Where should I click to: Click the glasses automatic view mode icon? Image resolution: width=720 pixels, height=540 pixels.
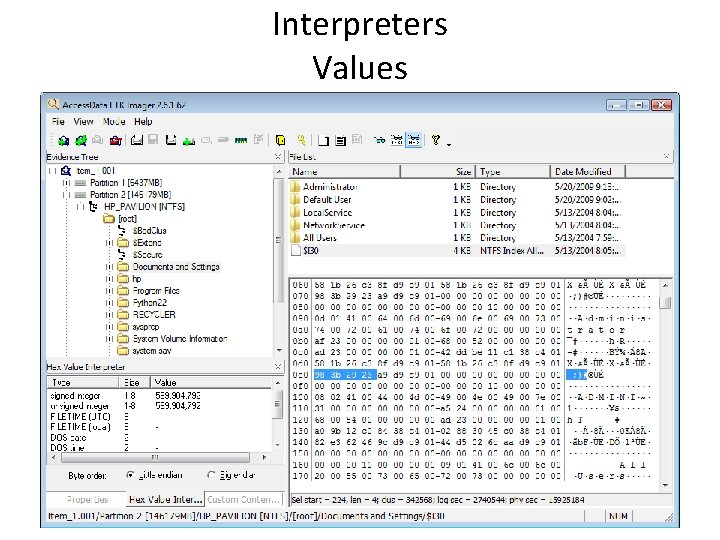point(379,140)
